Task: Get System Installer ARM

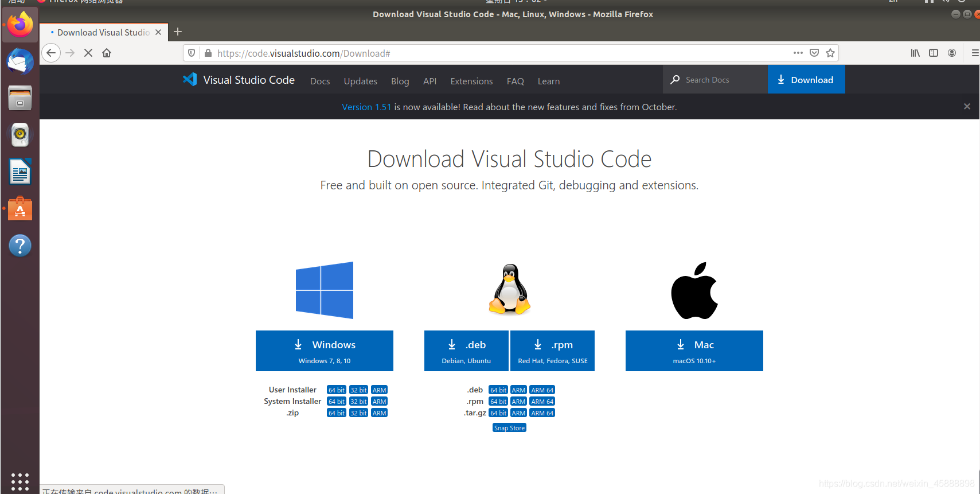Action: (380, 402)
